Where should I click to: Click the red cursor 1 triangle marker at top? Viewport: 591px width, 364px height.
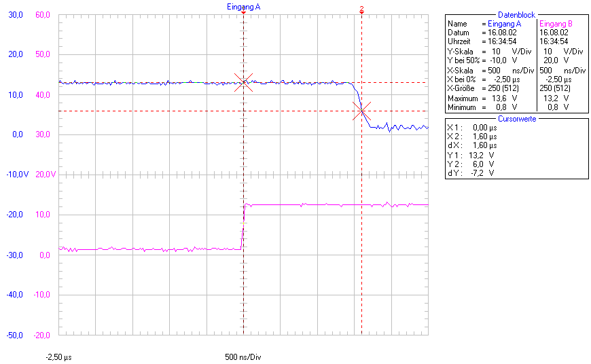pyautogui.click(x=243, y=13)
